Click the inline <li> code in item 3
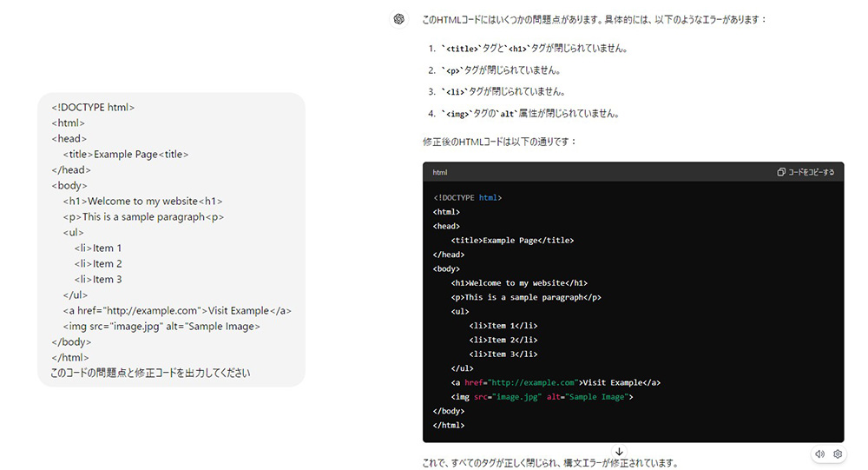This screenshot has height=470, width=868. tap(455, 92)
